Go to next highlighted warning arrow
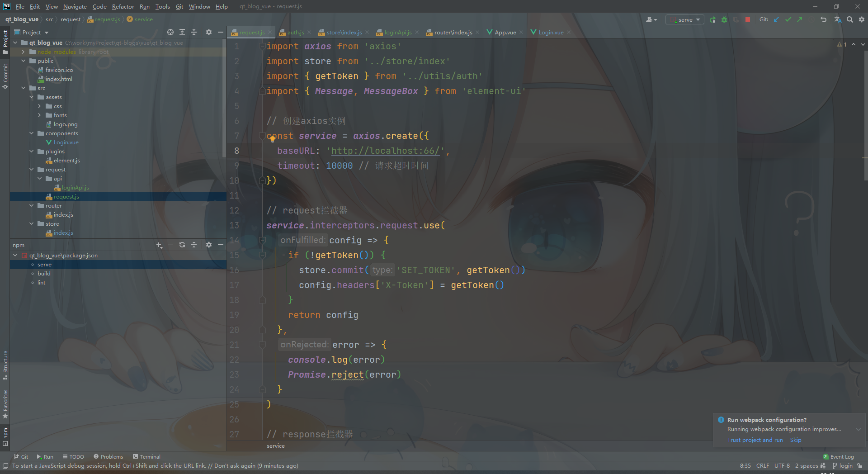 coord(863,44)
